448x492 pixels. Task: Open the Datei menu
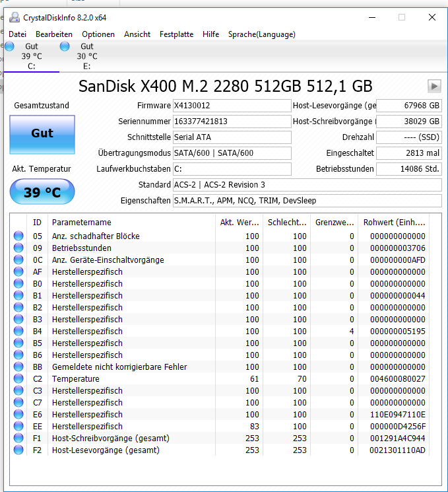click(17, 34)
